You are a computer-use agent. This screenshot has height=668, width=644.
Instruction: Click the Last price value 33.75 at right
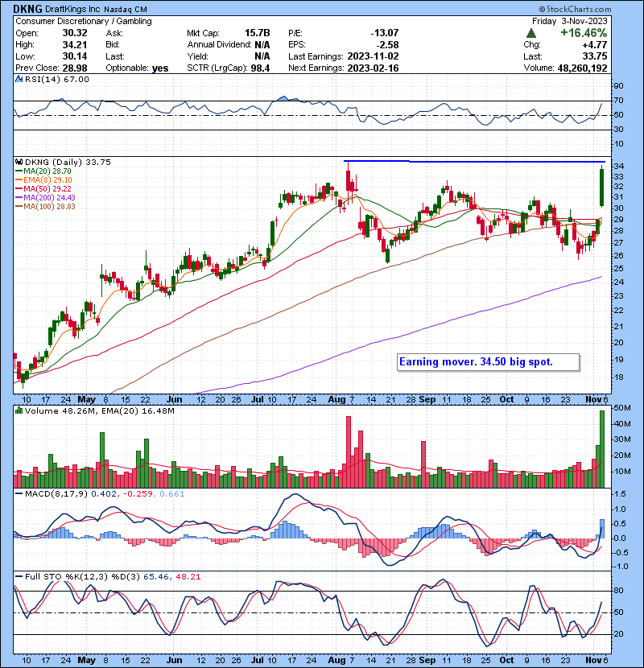pyautogui.click(x=595, y=56)
